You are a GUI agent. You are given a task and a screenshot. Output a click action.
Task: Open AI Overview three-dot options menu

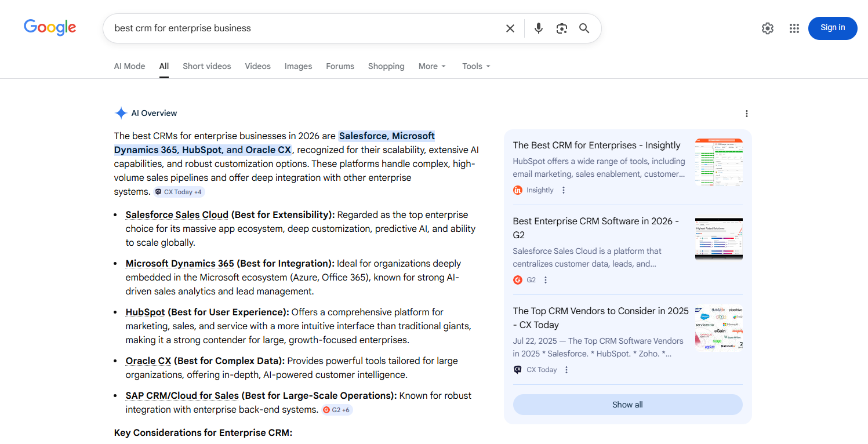click(747, 114)
